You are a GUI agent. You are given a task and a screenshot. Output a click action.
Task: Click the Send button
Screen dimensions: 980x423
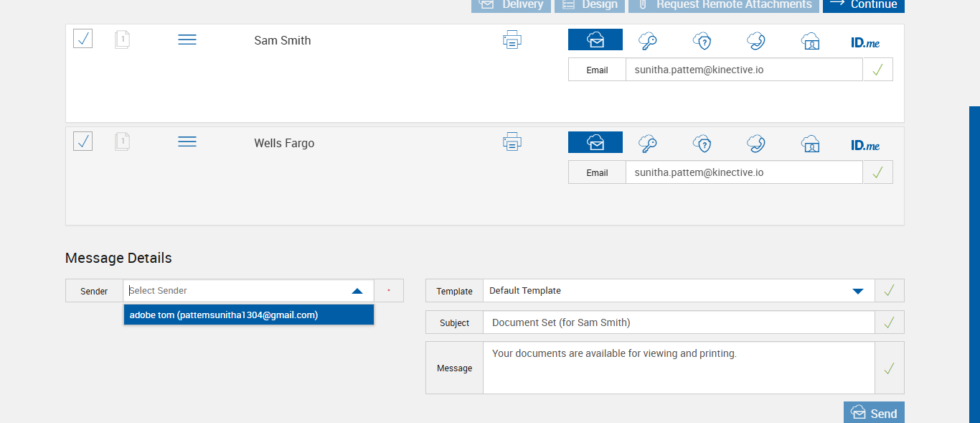874,413
